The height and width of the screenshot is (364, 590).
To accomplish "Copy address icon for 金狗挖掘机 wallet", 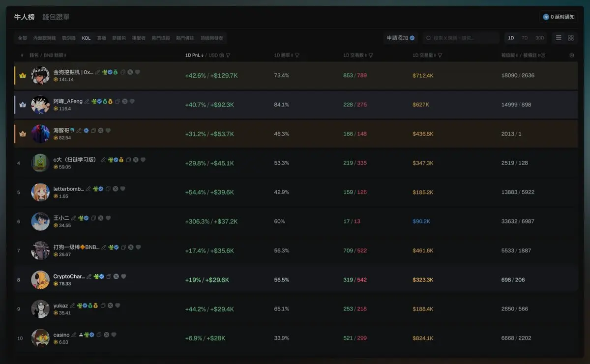I will (x=123, y=72).
